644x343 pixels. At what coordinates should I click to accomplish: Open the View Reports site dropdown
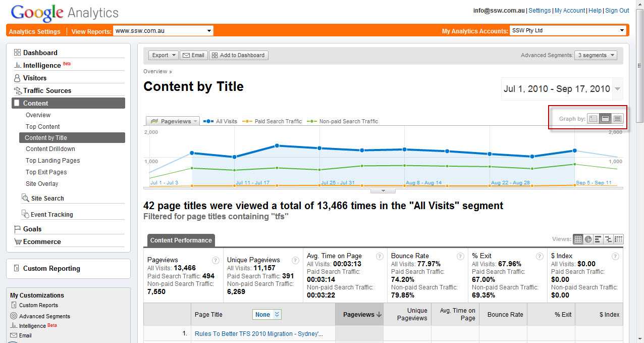163,31
